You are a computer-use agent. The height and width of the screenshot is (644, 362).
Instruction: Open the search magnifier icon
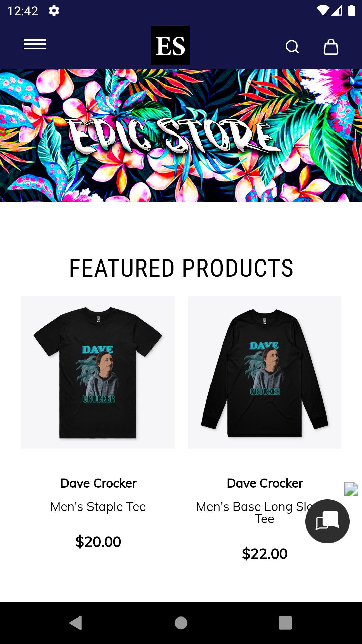(292, 47)
